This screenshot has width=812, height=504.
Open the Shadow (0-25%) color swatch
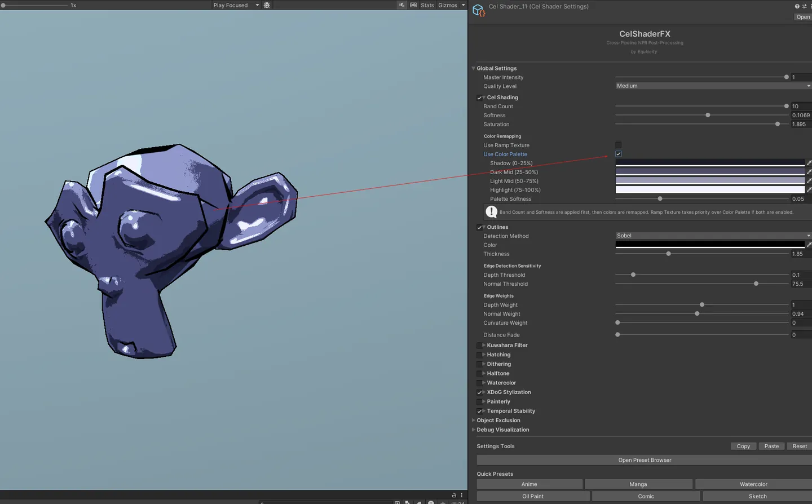(710, 163)
